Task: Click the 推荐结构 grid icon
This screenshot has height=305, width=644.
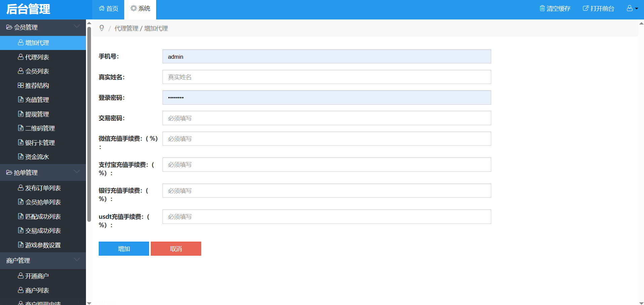Action: 20,86
